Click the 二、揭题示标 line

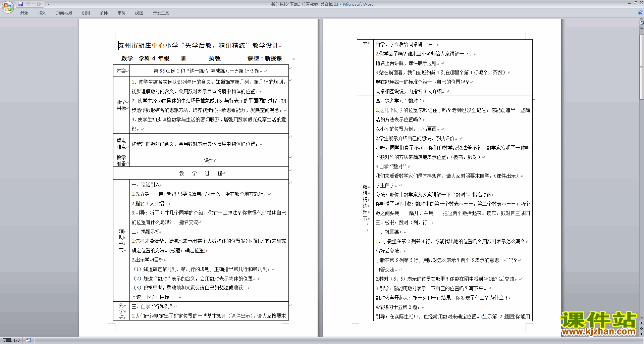point(146,232)
